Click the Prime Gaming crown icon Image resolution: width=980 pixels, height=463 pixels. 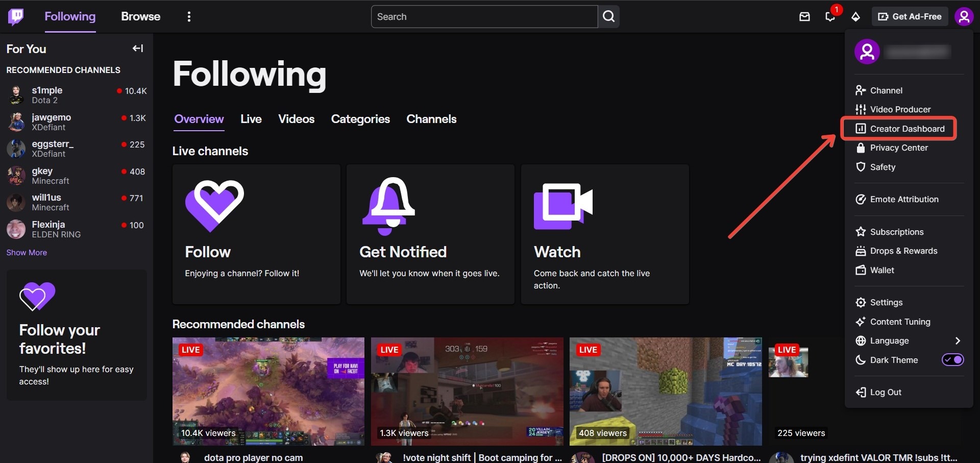pos(856,17)
